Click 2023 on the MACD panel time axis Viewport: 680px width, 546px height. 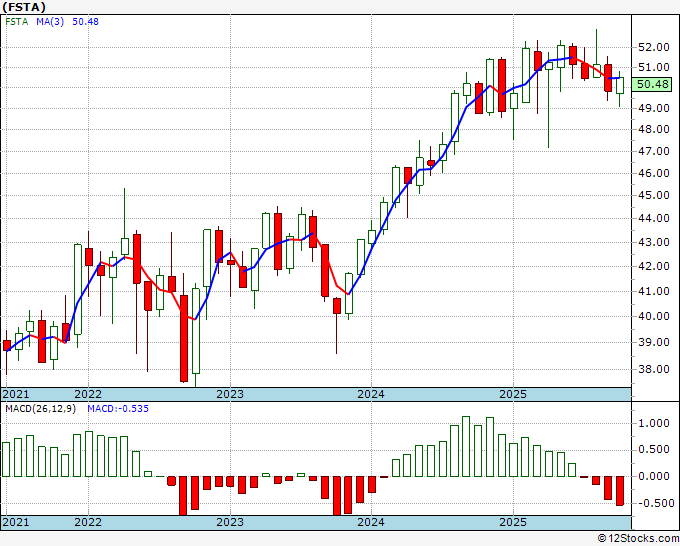coord(230,522)
